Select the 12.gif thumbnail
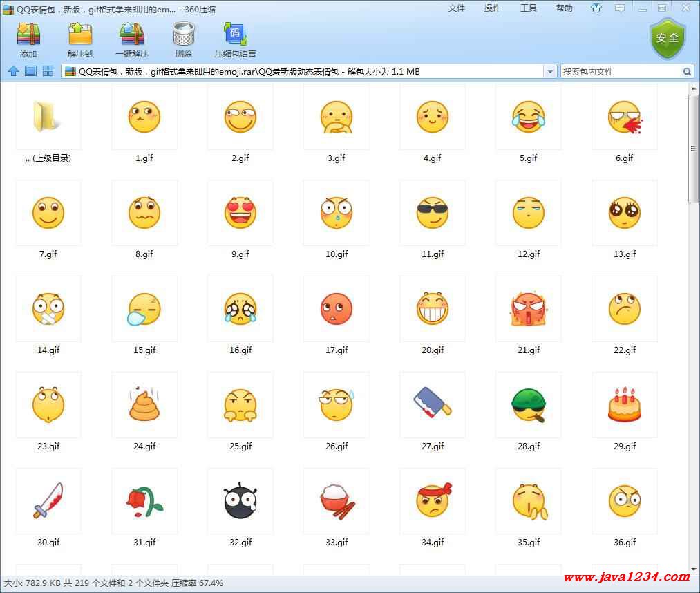 click(528, 213)
